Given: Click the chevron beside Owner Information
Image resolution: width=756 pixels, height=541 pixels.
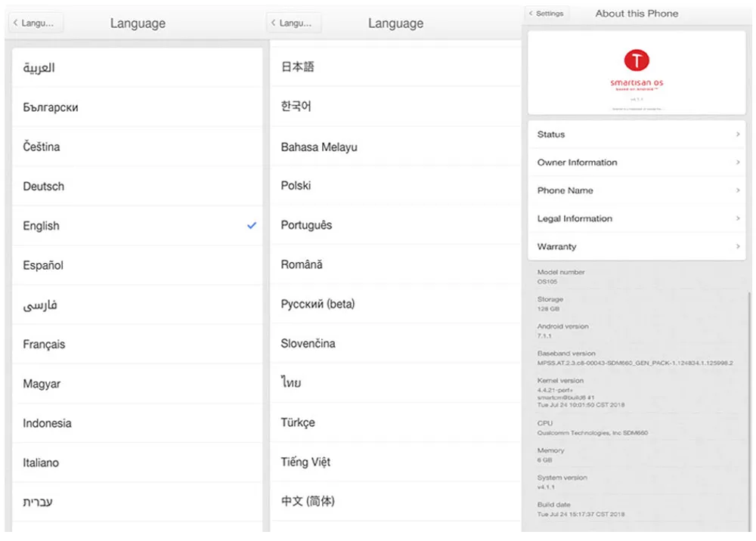Looking at the screenshot, I should [x=738, y=162].
